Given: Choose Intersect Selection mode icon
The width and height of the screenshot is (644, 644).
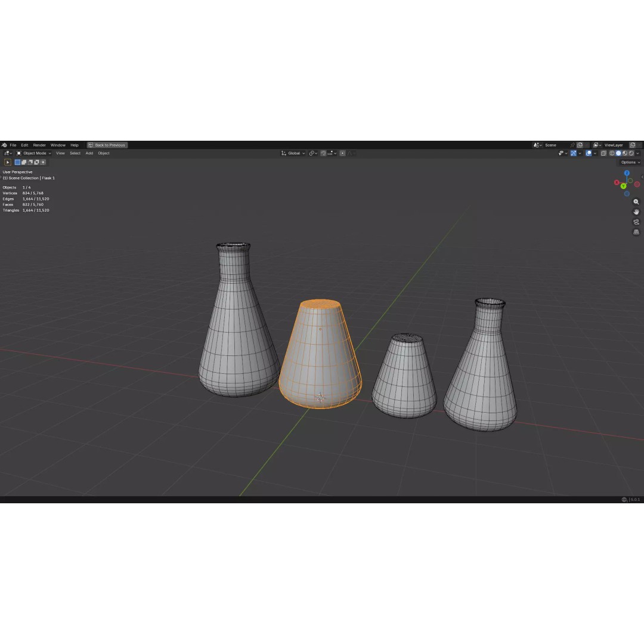Looking at the screenshot, I should [x=43, y=162].
